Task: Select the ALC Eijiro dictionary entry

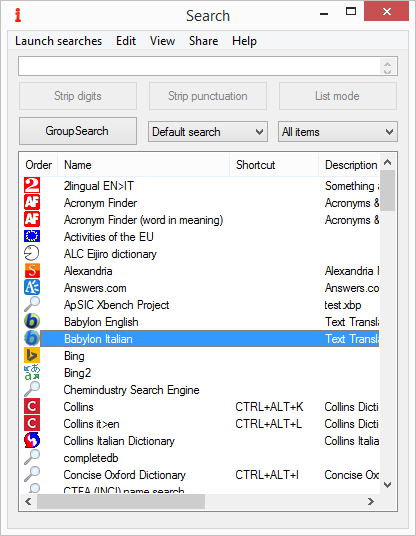Action: [110, 254]
